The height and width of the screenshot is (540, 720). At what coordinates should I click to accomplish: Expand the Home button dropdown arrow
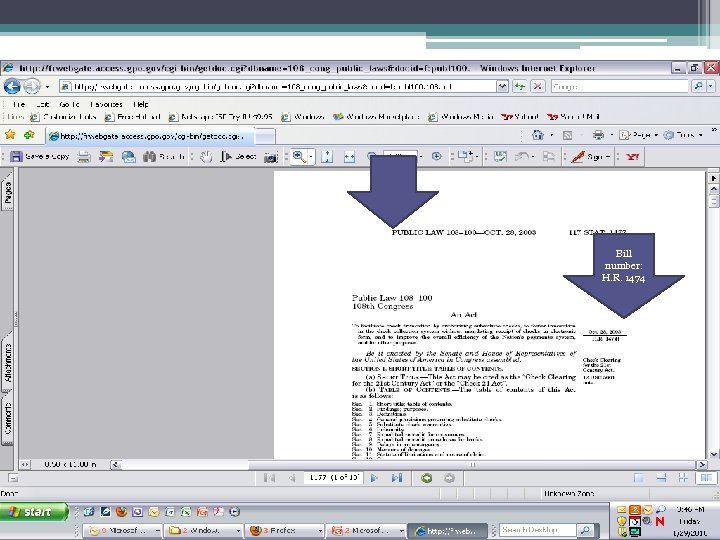point(551,135)
